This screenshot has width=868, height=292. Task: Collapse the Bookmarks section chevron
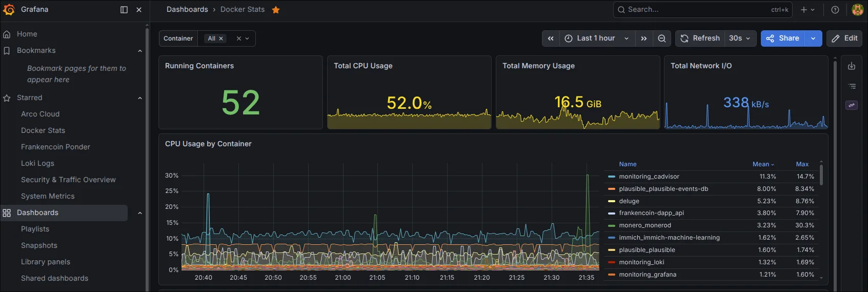[x=140, y=51]
